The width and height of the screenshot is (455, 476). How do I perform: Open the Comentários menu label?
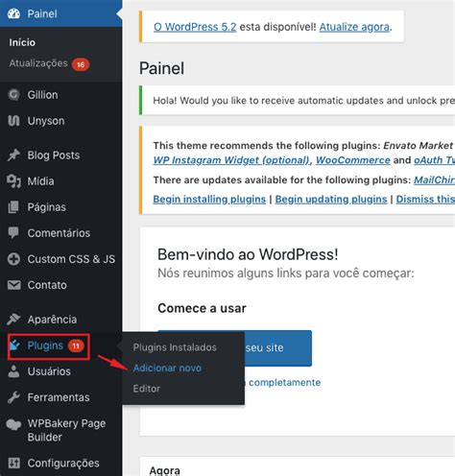[59, 233]
